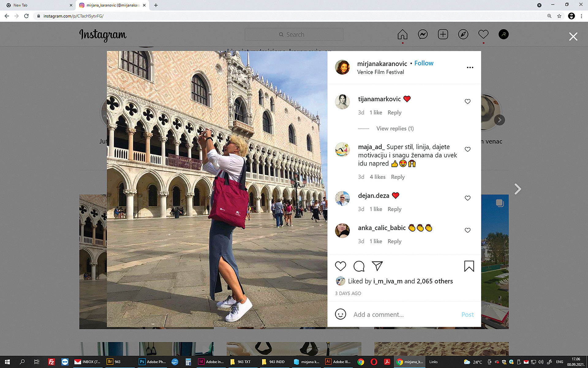Click the new post plus icon
Screen dimensions: 588x368
click(x=443, y=34)
